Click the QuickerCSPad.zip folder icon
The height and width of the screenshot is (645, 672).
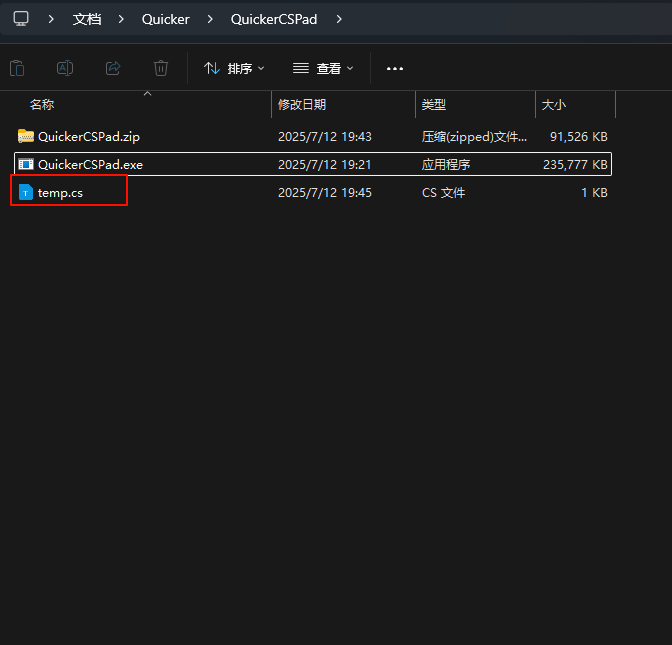pos(26,136)
